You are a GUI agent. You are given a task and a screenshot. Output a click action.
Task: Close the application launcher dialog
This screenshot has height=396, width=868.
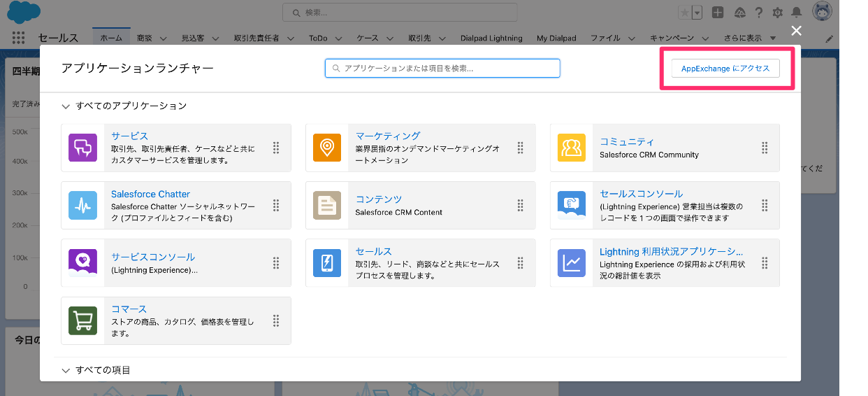(796, 30)
